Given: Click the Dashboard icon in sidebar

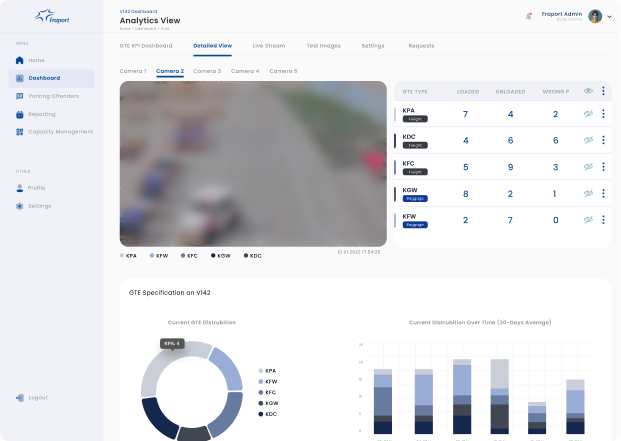Looking at the screenshot, I should pyautogui.click(x=19, y=78).
